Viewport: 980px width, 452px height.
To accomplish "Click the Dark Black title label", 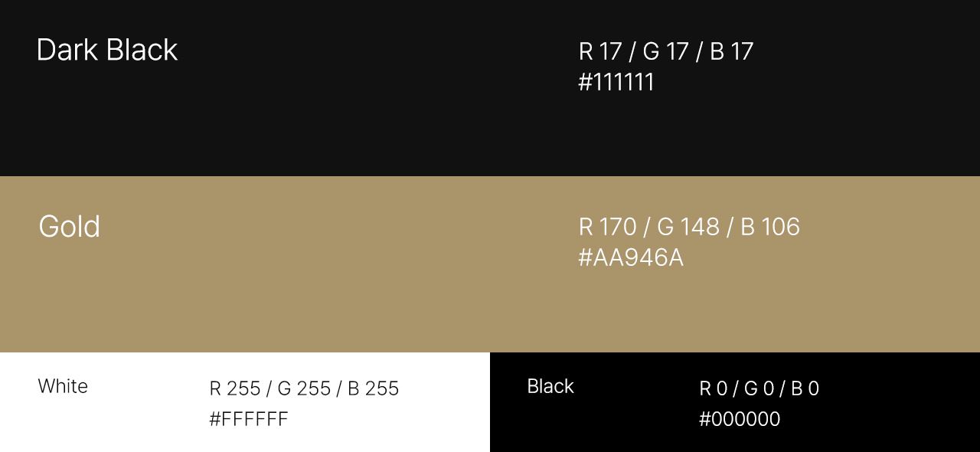I will pos(107,50).
